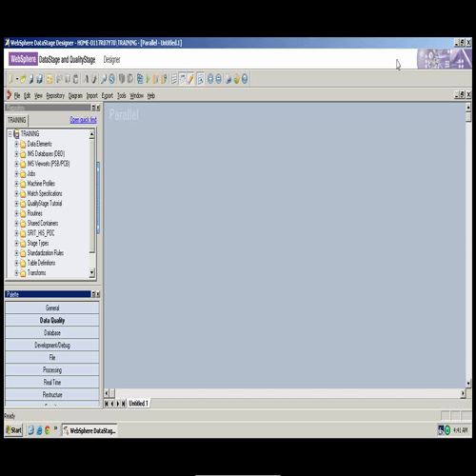Click the Zoom In plus icon
Screen dimensions: 476x476
(210, 79)
